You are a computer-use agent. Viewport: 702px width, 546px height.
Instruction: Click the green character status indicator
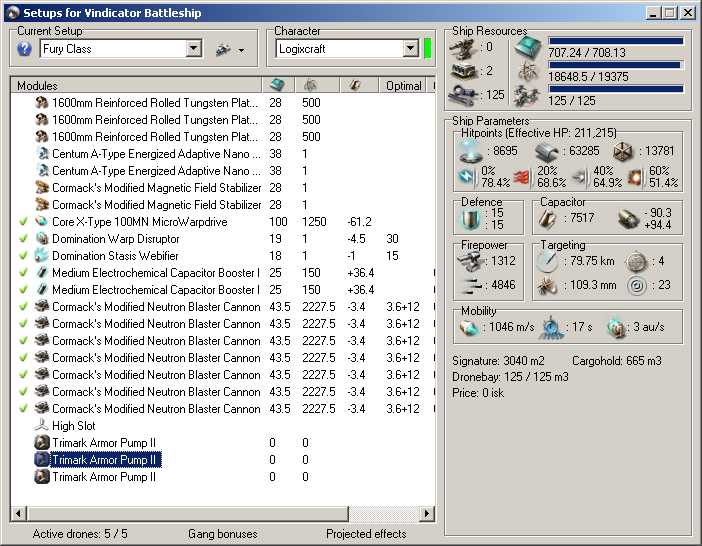428,48
